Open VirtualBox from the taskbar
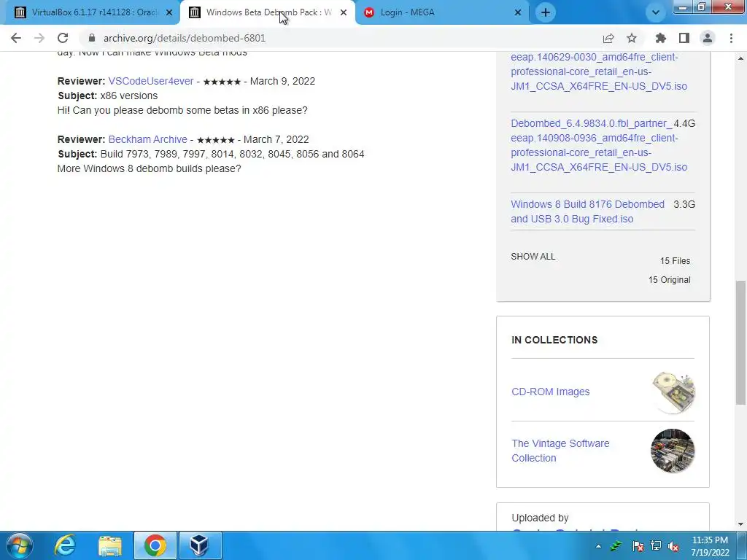747x560 pixels. pos(199,545)
